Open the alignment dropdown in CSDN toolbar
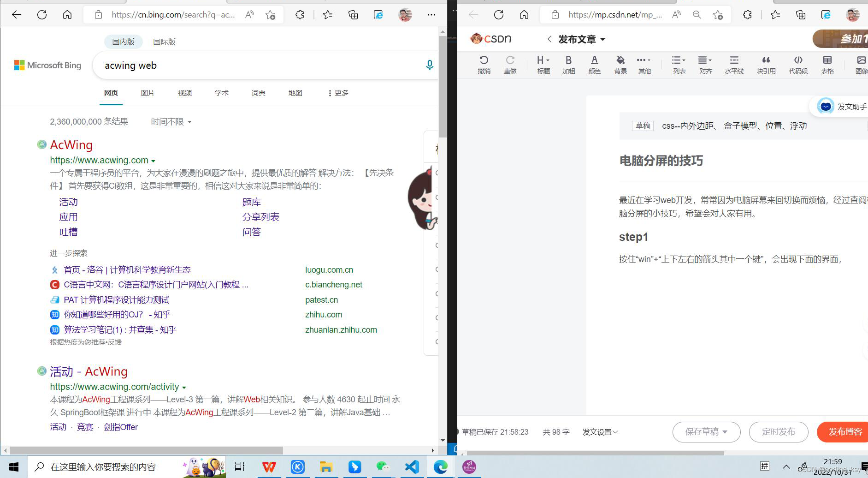Screen dimensions: 868x478 [705, 65]
